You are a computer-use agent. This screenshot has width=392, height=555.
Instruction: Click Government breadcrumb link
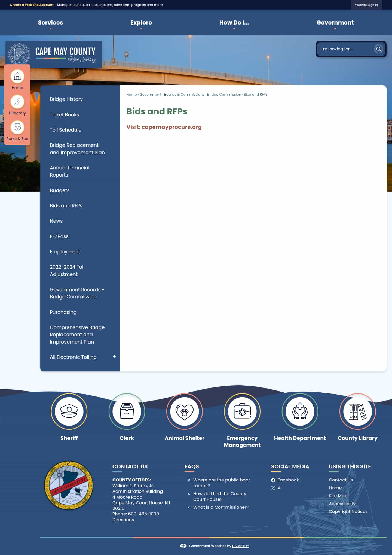coord(151,95)
